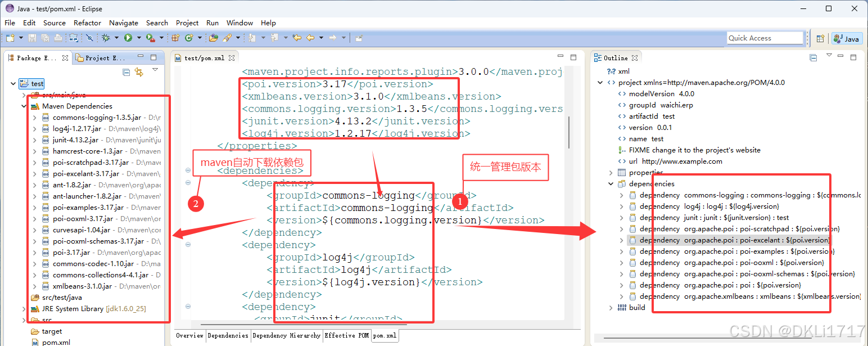The height and width of the screenshot is (346, 868).
Task: Expand poi-ooxml-3.17.jar in Package Explorer
Action: [34, 218]
